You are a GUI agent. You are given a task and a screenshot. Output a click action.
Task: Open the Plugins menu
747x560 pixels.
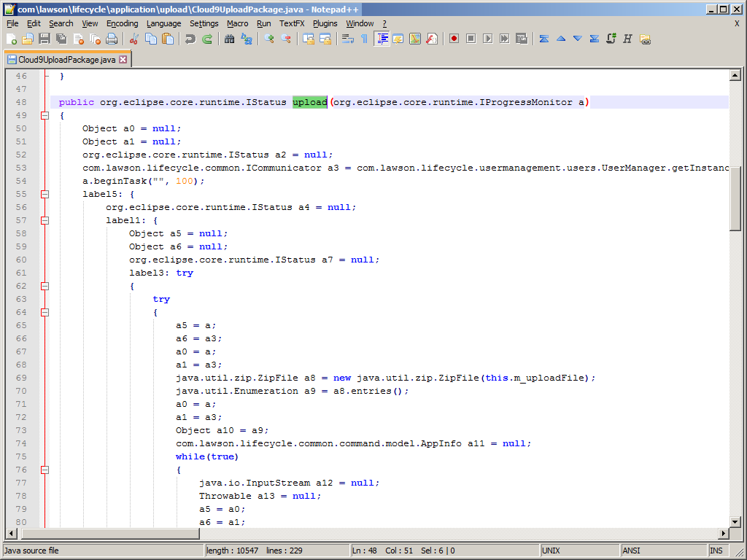[325, 23]
